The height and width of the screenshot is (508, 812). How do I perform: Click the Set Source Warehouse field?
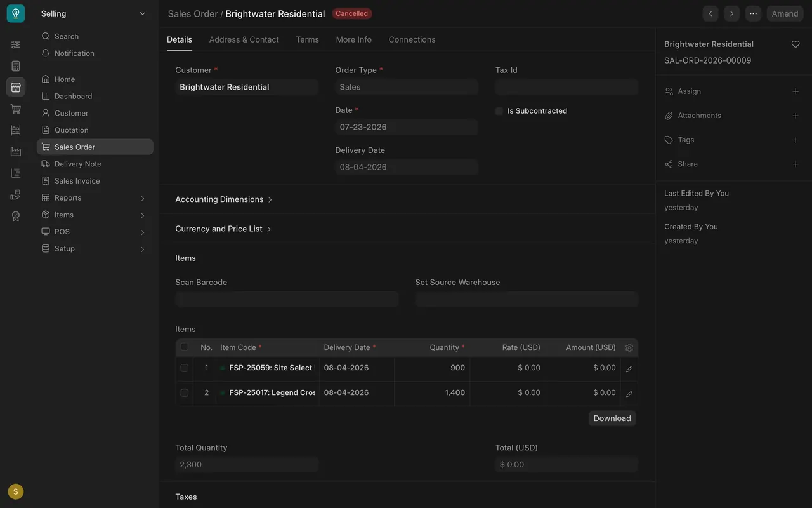pos(527,300)
